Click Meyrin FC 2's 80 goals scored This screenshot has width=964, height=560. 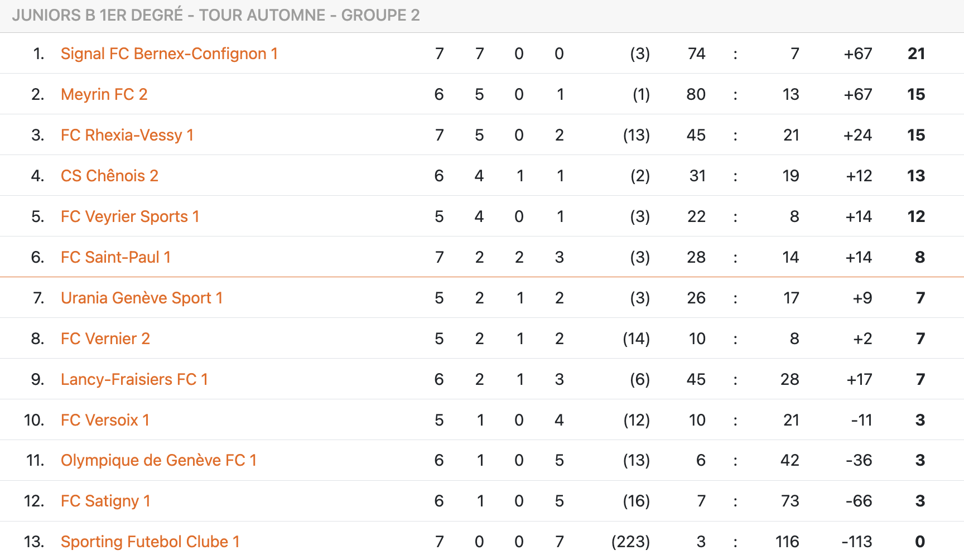click(696, 94)
